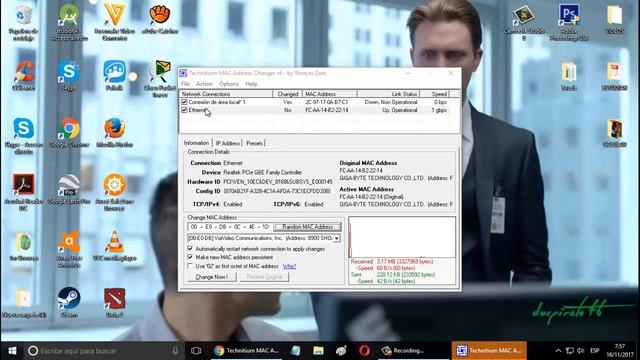Open the Windows Start menu

[x=12, y=351]
